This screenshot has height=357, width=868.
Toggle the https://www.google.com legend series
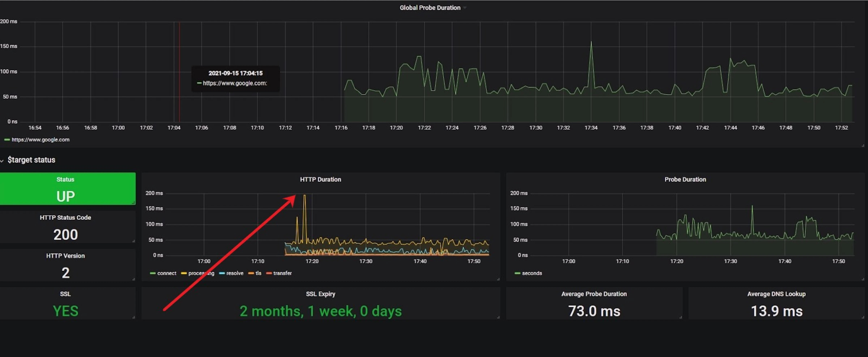41,140
